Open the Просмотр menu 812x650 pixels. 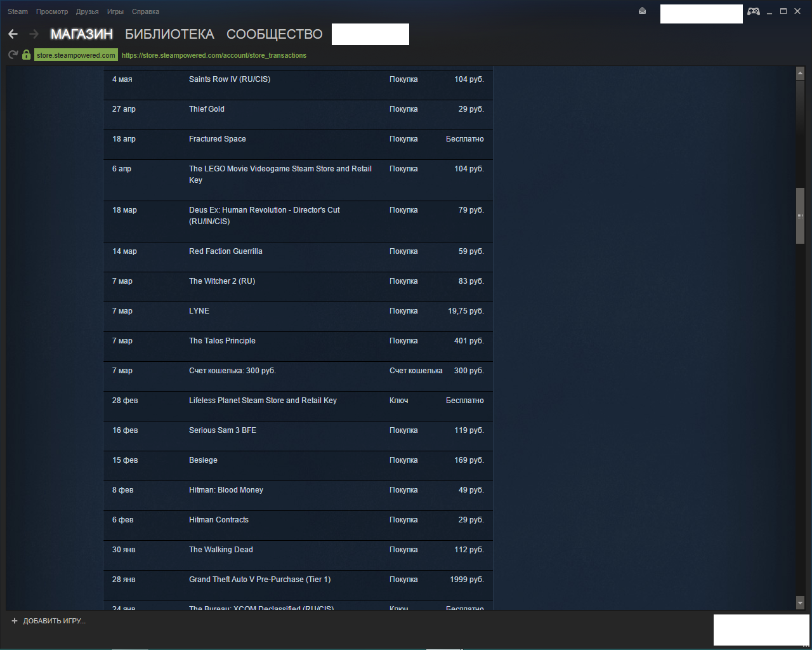[x=52, y=11]
